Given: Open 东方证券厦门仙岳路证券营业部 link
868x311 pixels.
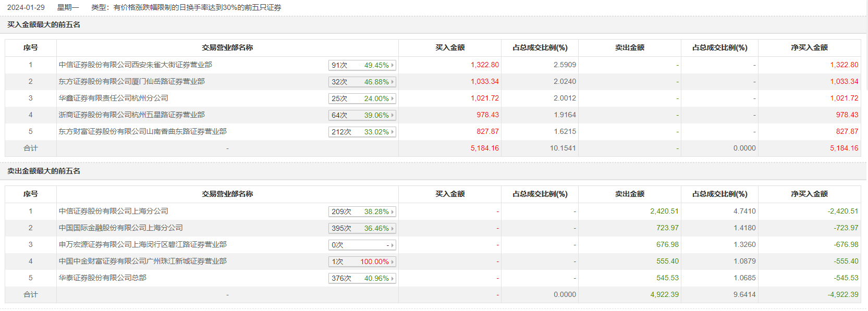Looking at the screenshot, I should (x=131, y=81).
